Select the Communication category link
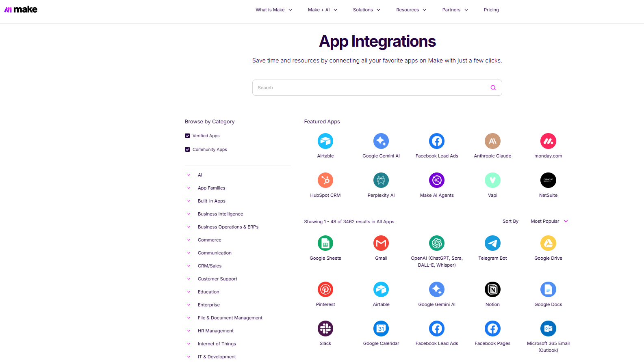 pyautogui.click(x=215, y=253)
